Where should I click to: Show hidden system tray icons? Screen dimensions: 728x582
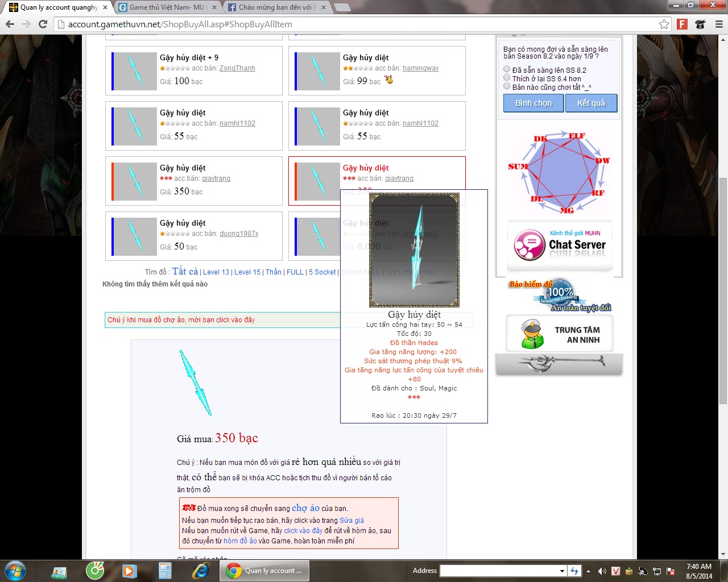[589, 571]
